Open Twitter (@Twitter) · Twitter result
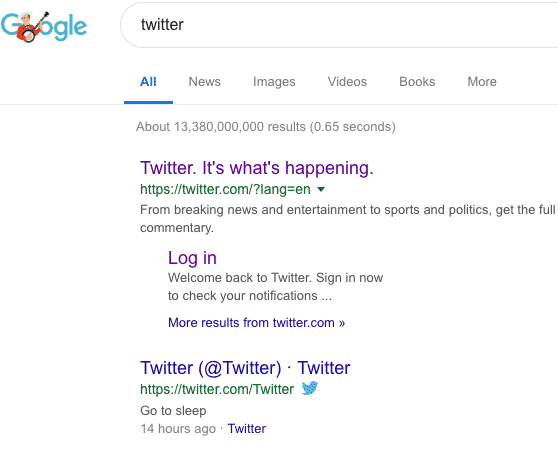The image size is (558, 449). coord(245,368)
